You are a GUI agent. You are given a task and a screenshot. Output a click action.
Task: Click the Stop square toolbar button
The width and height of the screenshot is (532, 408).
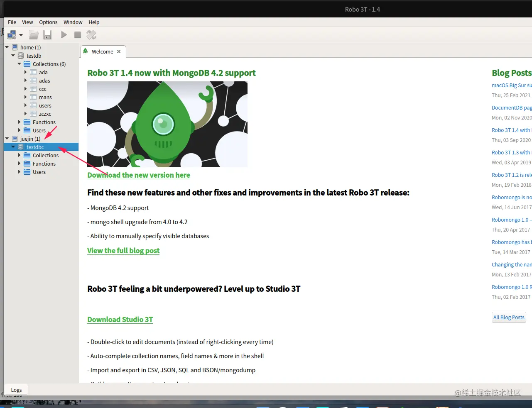78,35
